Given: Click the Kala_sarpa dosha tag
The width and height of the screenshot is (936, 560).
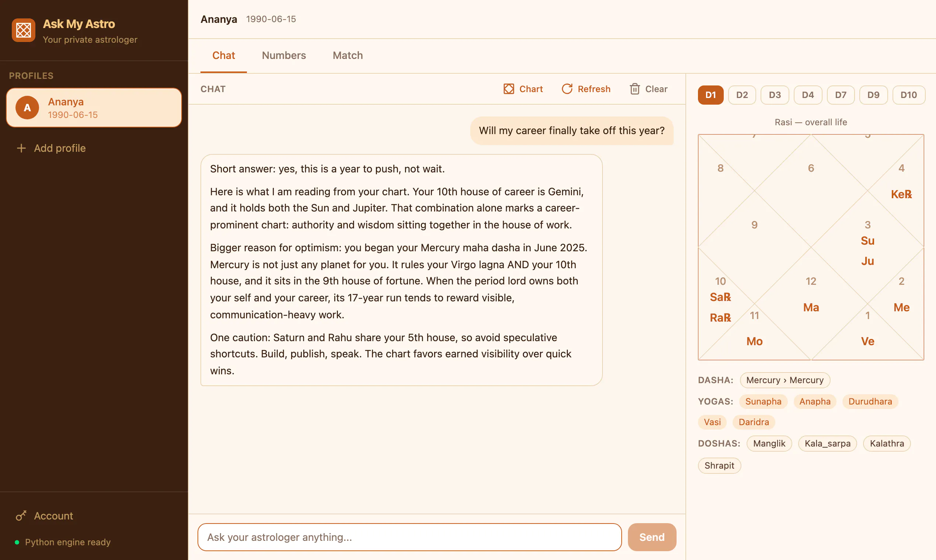Looking at the screenshot, I should 827,444.
